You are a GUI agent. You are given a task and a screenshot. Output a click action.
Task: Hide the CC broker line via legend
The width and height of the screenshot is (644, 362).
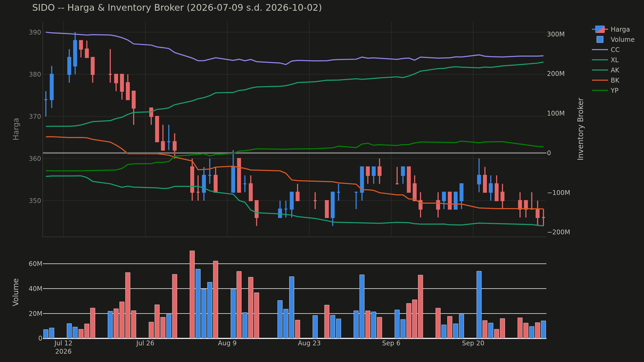click(606, 50)
